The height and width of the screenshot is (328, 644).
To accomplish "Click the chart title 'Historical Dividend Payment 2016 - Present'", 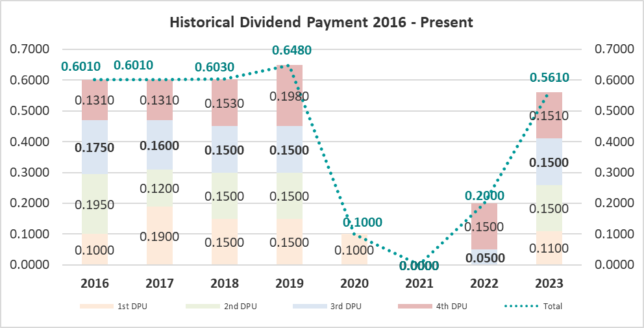I will (x=321, y=22).
